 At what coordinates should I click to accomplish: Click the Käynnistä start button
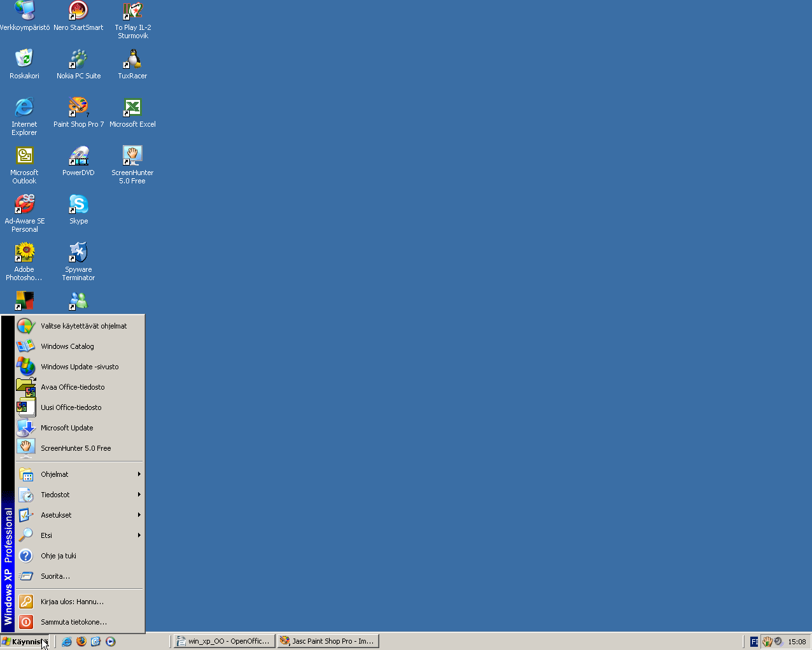25,642
